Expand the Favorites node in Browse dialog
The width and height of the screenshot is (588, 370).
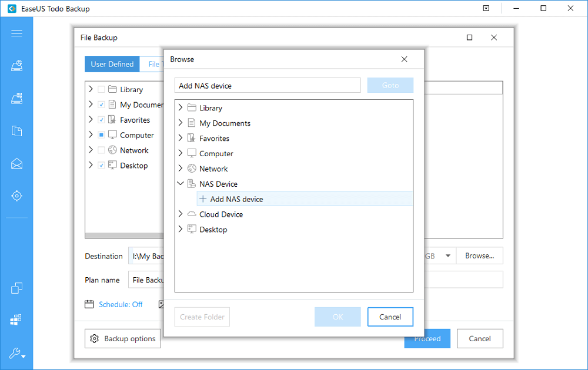click(181, 138)
